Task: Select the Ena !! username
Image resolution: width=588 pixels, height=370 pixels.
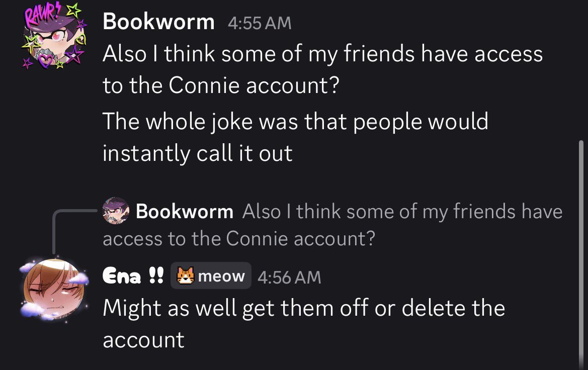Action: point(133,276)
